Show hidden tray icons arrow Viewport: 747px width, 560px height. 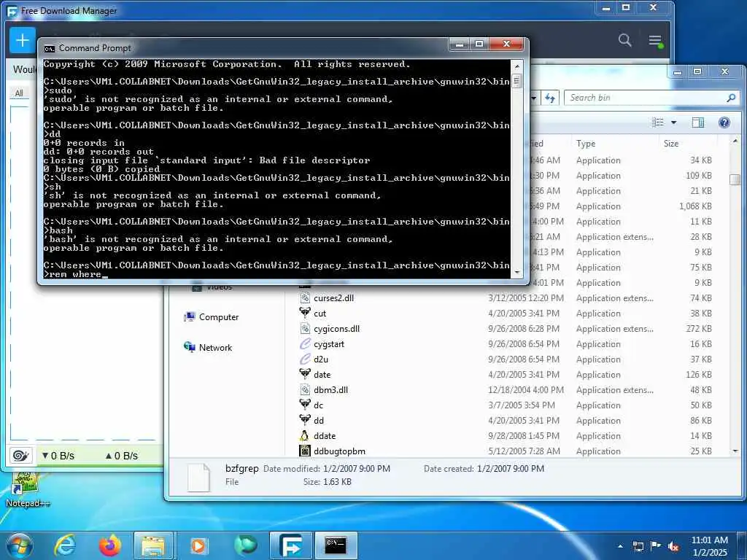(620, 546)
